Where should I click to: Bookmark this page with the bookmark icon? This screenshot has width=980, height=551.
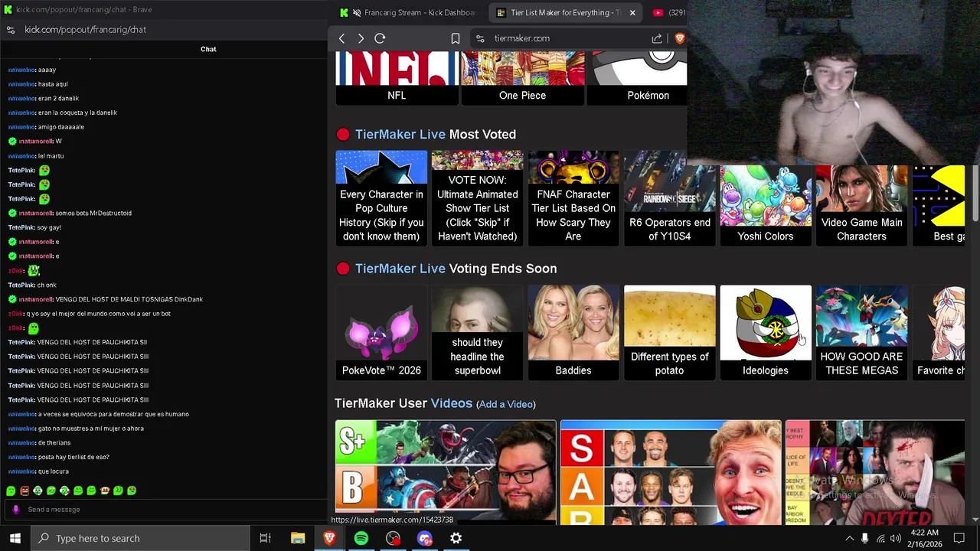pyautogui.click(x=456, y=38)
